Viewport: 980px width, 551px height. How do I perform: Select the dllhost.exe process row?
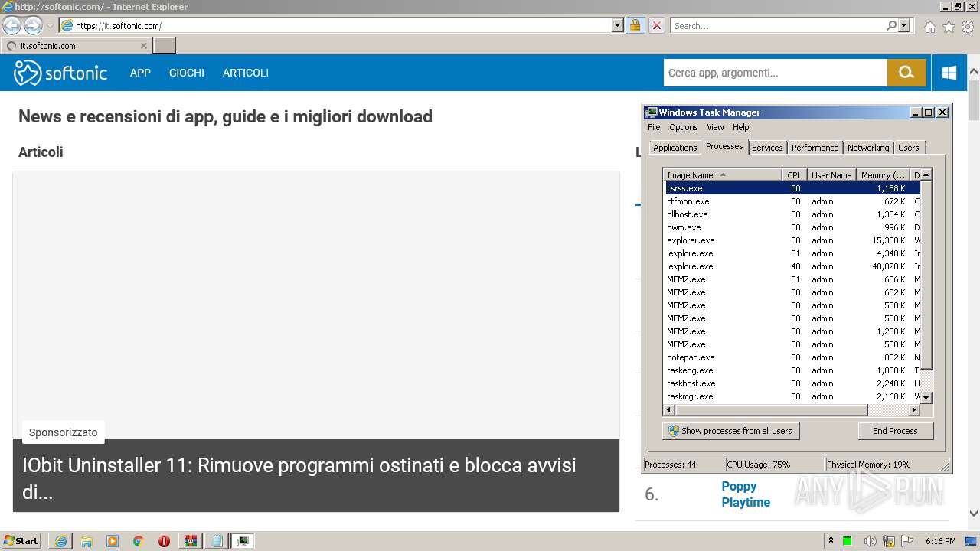point(792,214)
